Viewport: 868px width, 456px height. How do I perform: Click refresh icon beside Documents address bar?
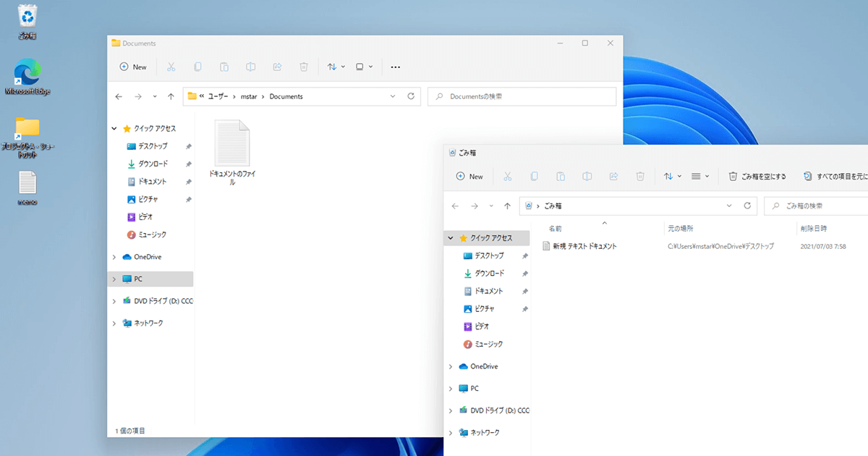tap(411, 96)
